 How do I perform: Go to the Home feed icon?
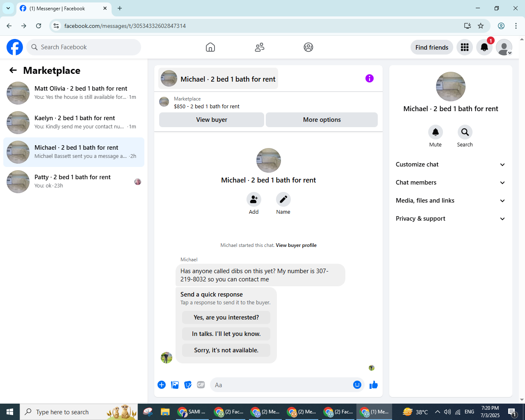click(x=210, y=47)
